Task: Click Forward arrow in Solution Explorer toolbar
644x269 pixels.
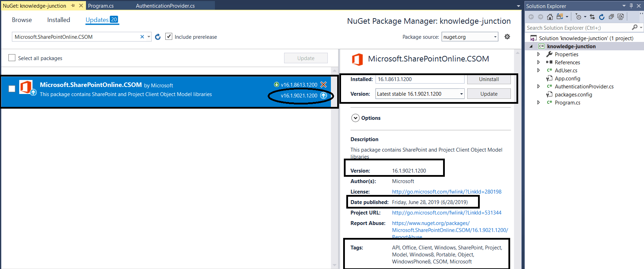Action: coord(541,17)
